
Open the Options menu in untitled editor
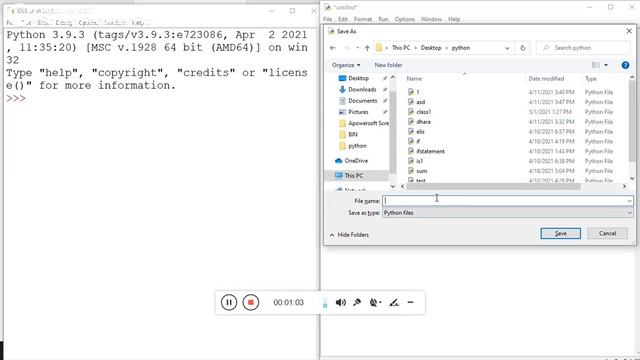pyautogui.click(x=404, y=19)
